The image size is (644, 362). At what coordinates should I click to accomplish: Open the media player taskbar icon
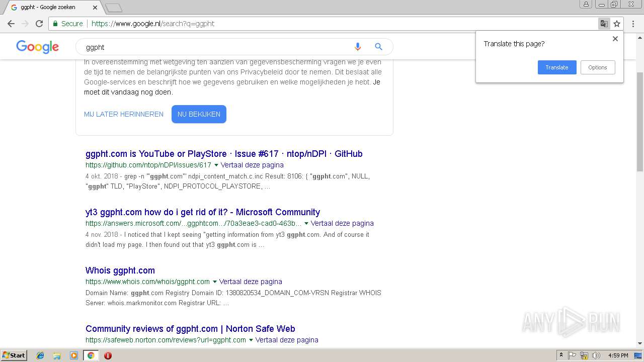(73, 355)
